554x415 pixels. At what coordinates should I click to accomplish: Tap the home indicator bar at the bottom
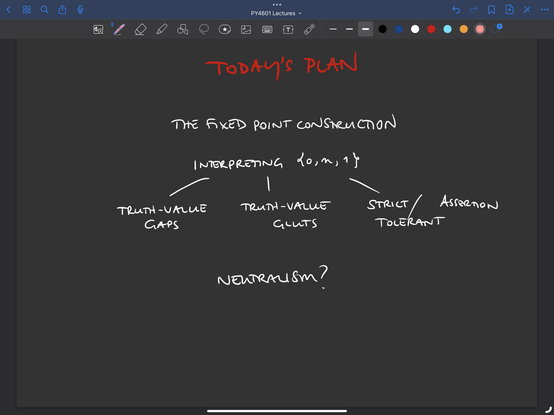pos(277,411)
